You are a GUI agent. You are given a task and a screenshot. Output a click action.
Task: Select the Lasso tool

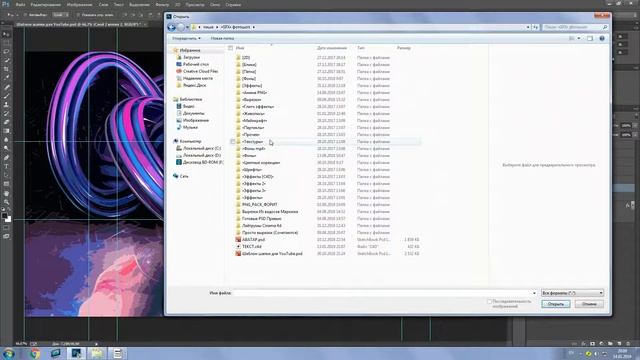[7, 52]
